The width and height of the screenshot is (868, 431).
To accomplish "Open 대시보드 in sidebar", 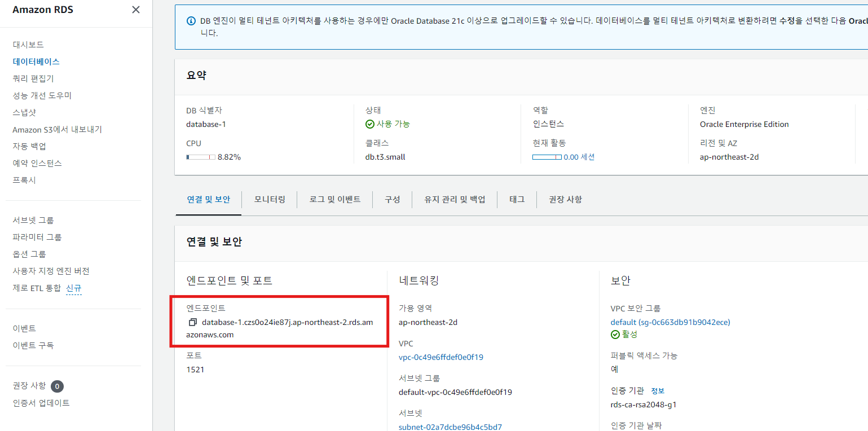I will [28, 45].
